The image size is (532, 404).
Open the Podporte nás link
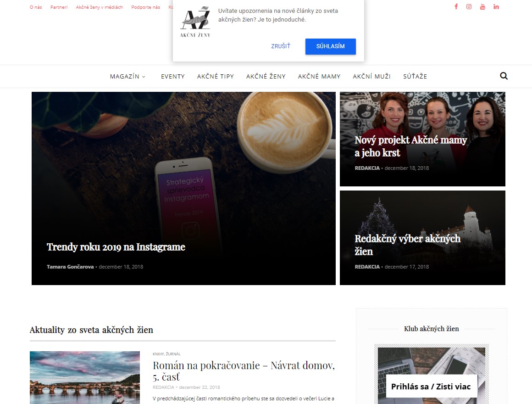[x=145, y=7]
